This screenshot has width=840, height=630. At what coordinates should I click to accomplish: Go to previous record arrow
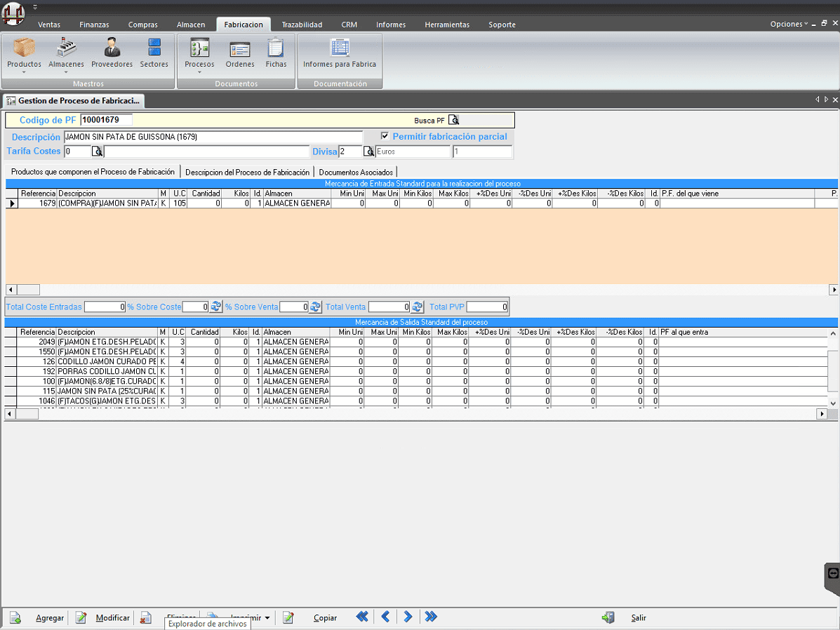pos(385,617)
